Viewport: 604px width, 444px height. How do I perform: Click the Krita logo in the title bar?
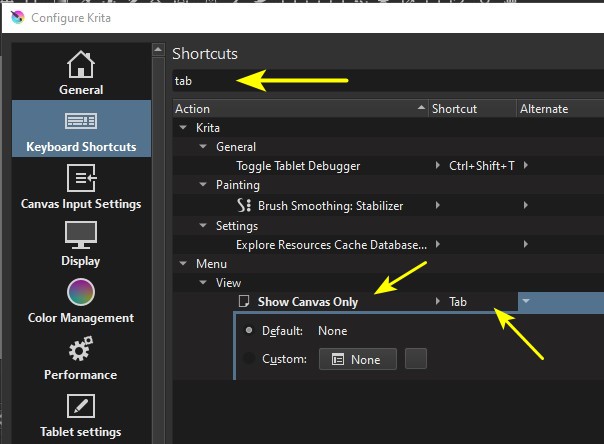18,17
